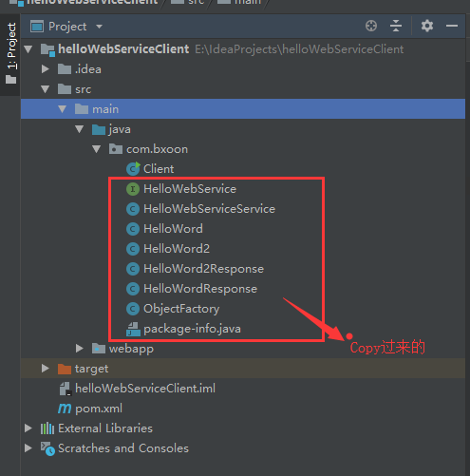Expand the .idea folder
Screen dimensions: 470x476
pyautogui.click(x=45, y=69)
